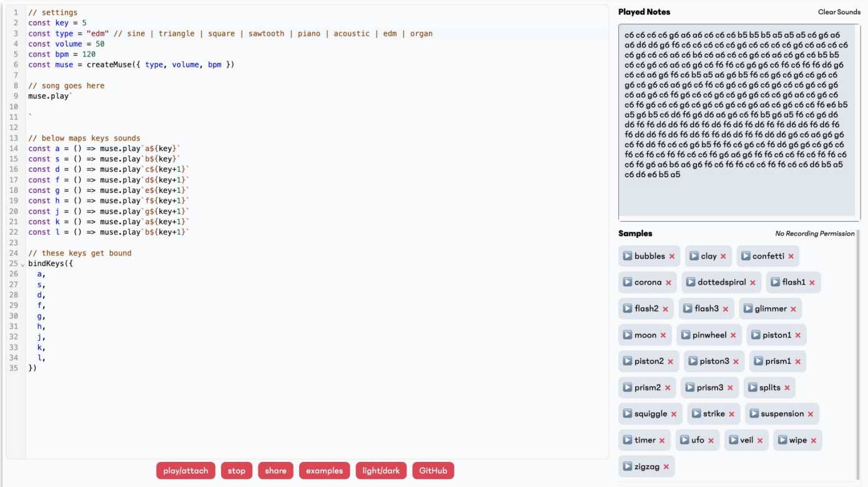
Task: Play the confetti sample sound
Action: 746,256
